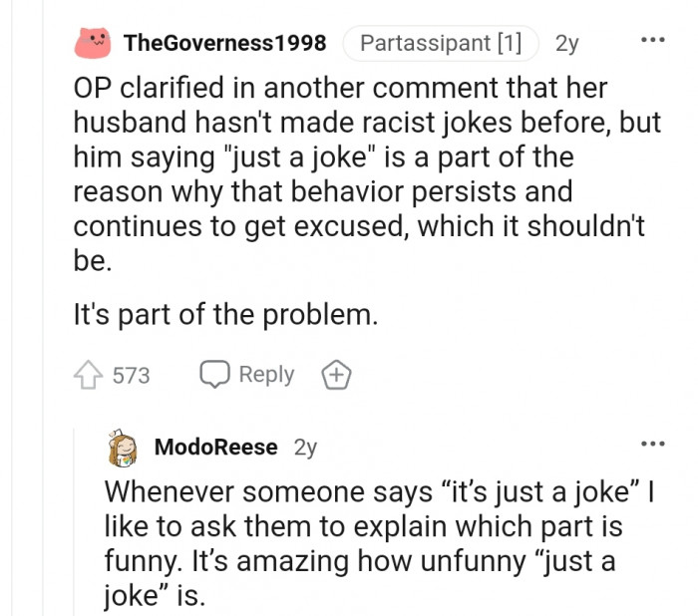This screenshot has height=616, width=698.
Task: Give an award using the plus icon
Action: pyautogui.click(x=336, y=375)
